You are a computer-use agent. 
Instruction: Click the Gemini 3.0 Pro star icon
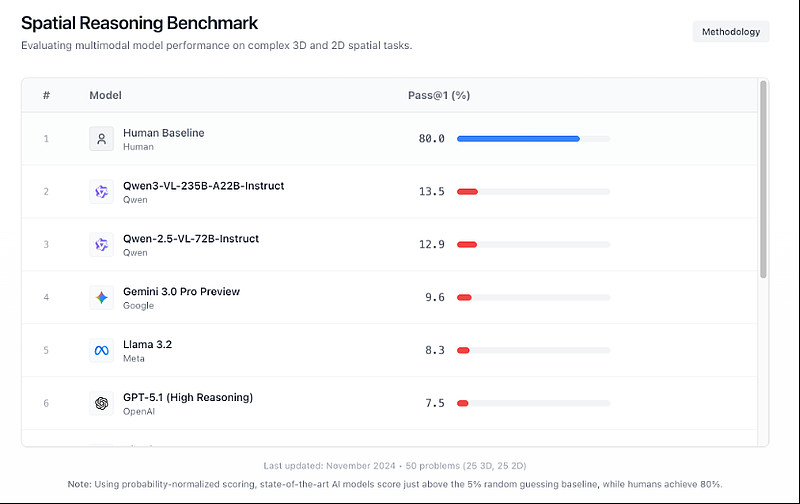pos(101,298)
